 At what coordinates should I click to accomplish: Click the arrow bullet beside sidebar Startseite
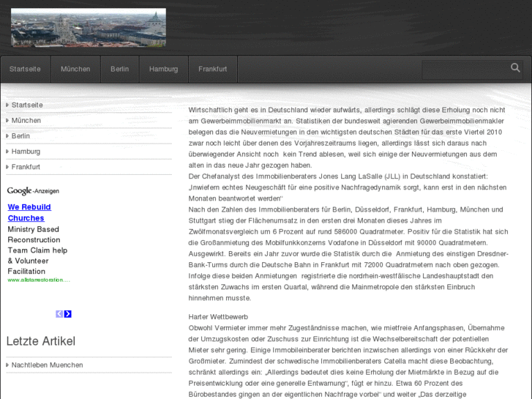(7, 105)
